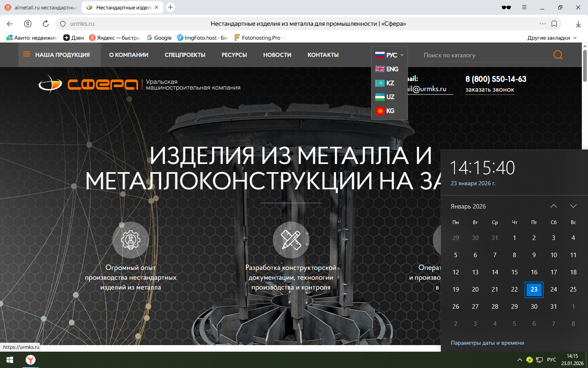Click the Январь 2026 calendar header

(x=468, y=206)
